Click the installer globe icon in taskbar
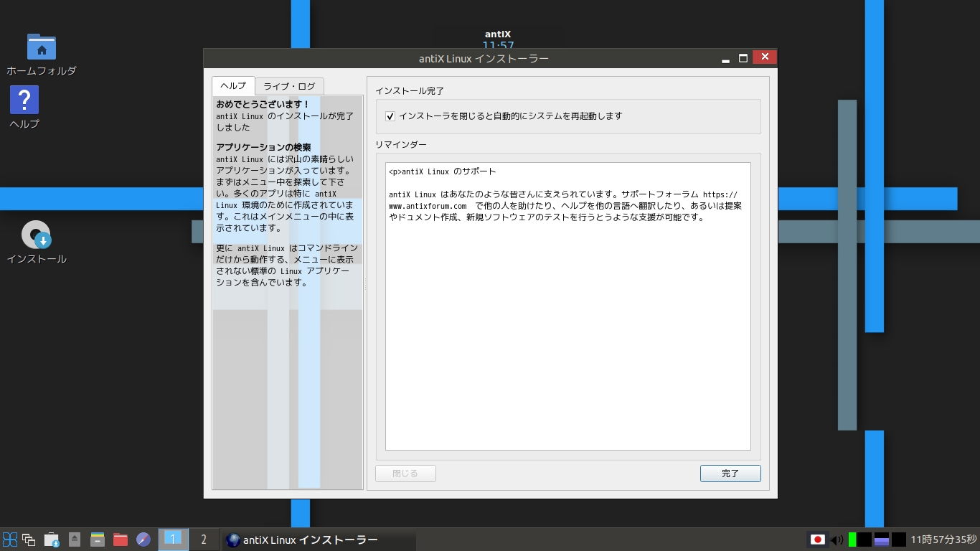The width and height of the screenshot is (980, 551). pos(232,540)
